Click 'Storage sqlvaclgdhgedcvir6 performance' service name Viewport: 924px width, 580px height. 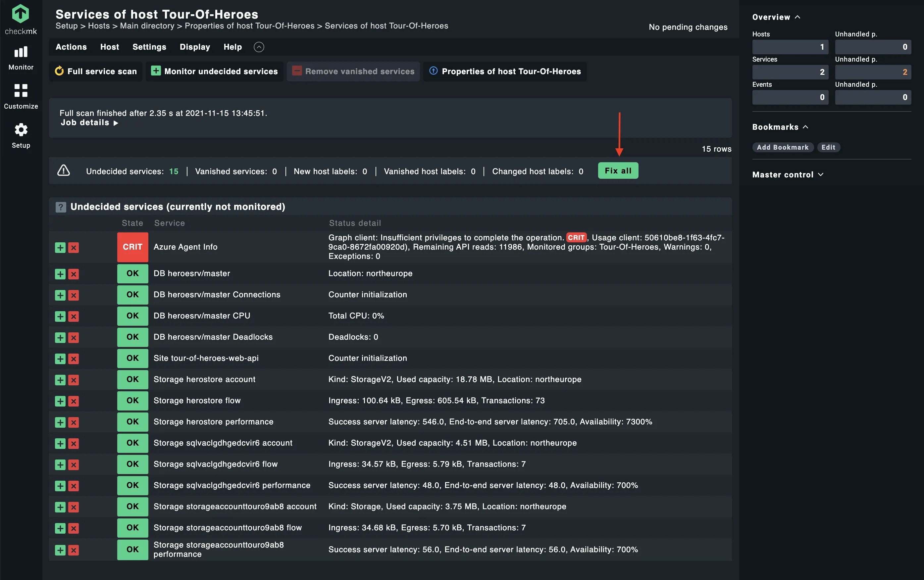[x=232, y=485]
